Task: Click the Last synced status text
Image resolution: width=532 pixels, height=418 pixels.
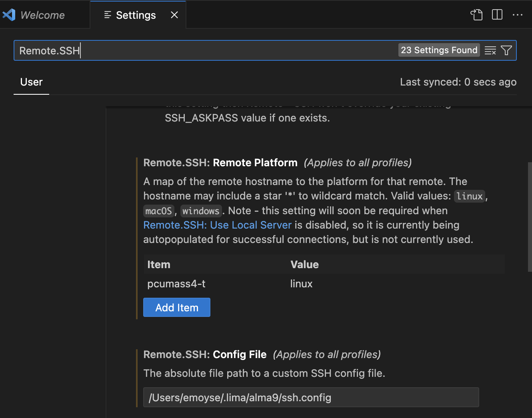Action: pos(458,82)
